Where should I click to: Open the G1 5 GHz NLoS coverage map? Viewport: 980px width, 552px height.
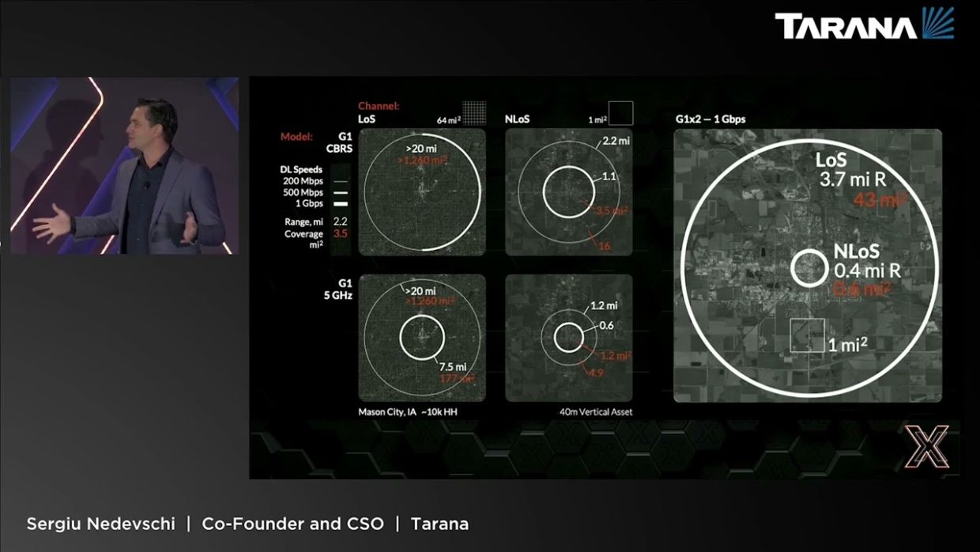click(568, 338)
